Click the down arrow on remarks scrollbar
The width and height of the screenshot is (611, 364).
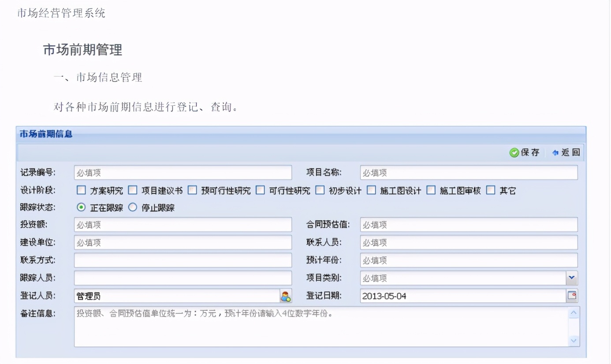(x=574, y=341)
